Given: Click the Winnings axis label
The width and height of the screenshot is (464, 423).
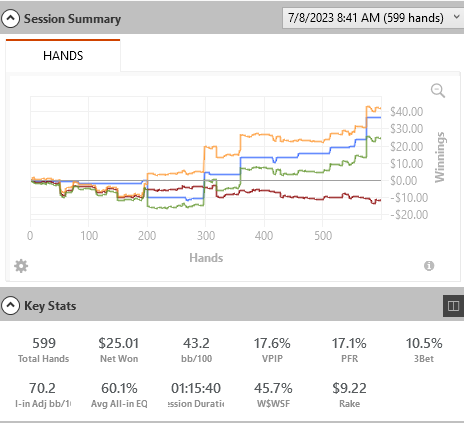Looking at the screenshot, I should pos(440,157).
